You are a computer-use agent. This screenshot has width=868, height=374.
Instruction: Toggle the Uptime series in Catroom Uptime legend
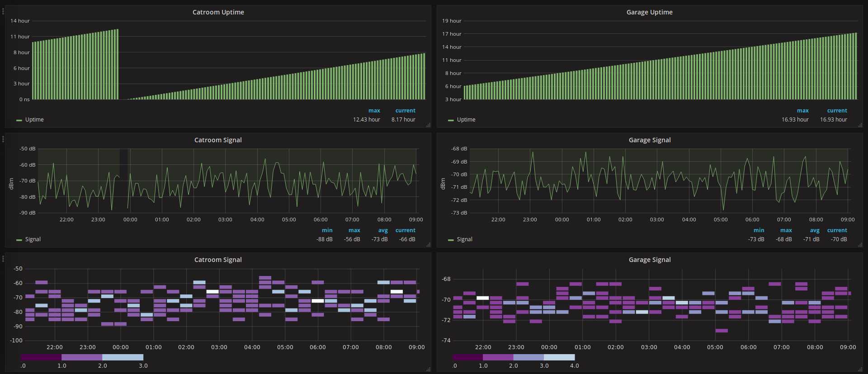click(x=34, y=120)
